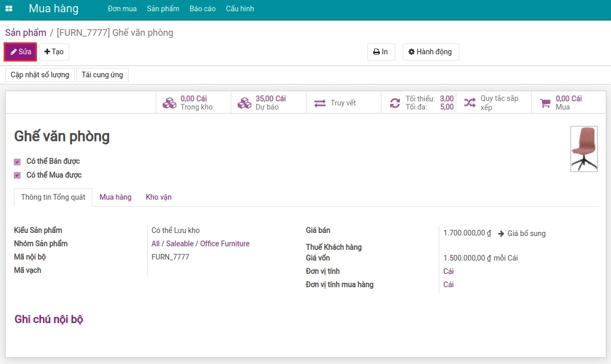
Task: Click the office chair product thumbnail
Action: [584, 148]
